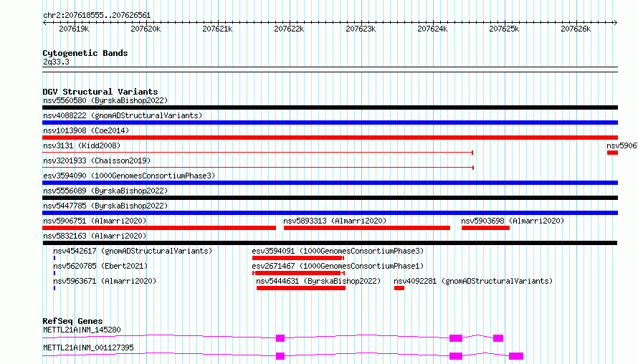The height and width of the screenshot is (364, 638).
Task: Click the small blue mark under nsv5620785
Action: (54, 273)
